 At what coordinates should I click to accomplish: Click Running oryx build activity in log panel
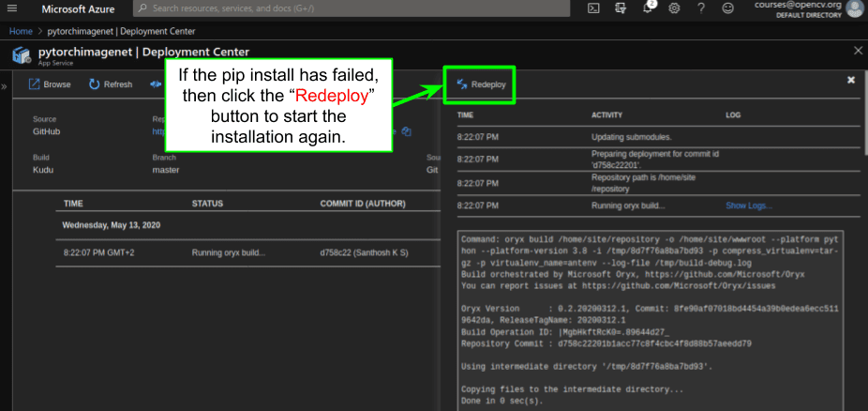click(628, 205)
